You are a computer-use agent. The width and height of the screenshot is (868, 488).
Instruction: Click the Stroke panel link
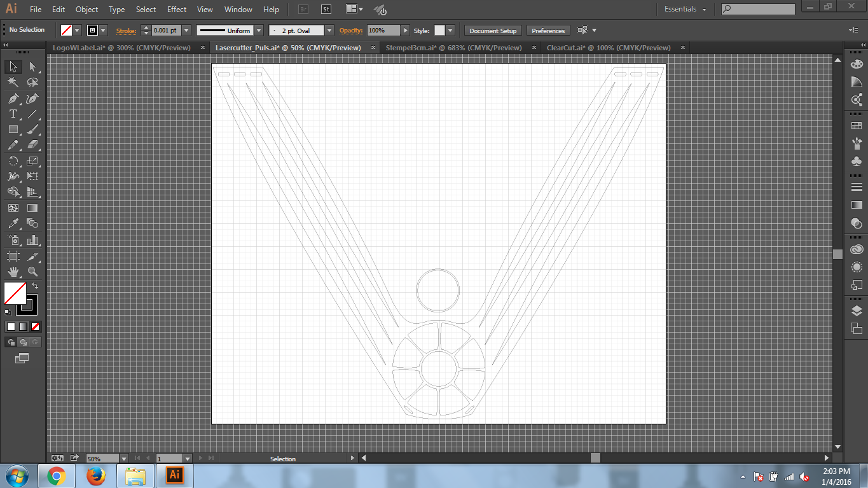[125, 31]
